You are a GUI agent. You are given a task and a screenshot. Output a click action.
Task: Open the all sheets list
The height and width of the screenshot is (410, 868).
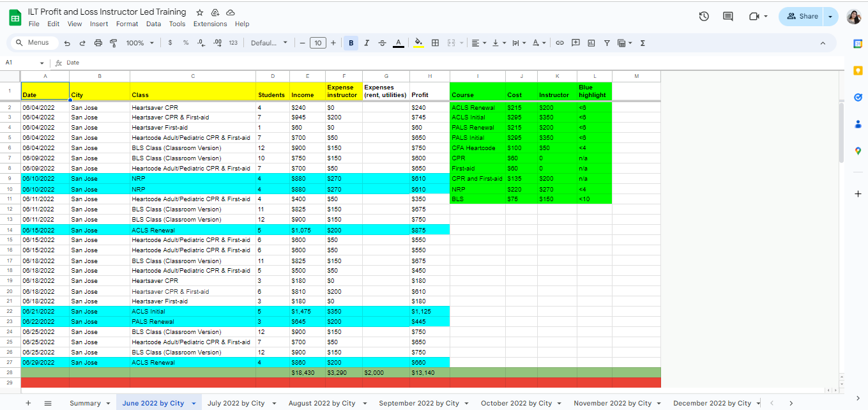point(48,403)
